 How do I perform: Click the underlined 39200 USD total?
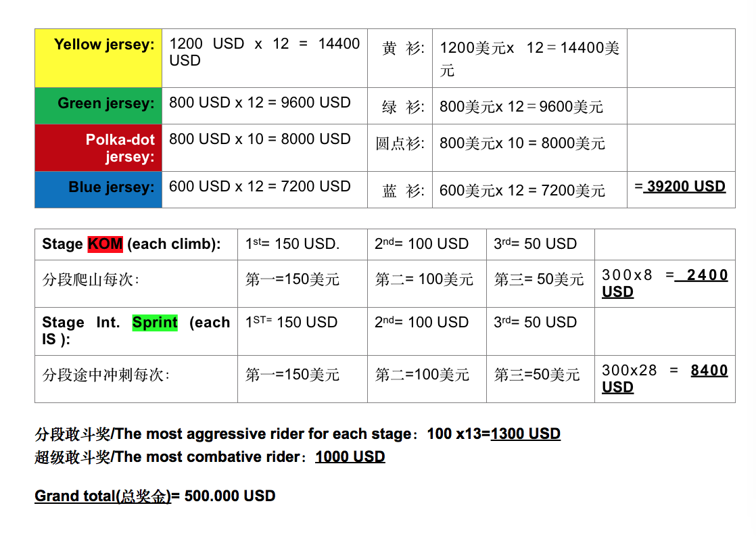[684, 187]
